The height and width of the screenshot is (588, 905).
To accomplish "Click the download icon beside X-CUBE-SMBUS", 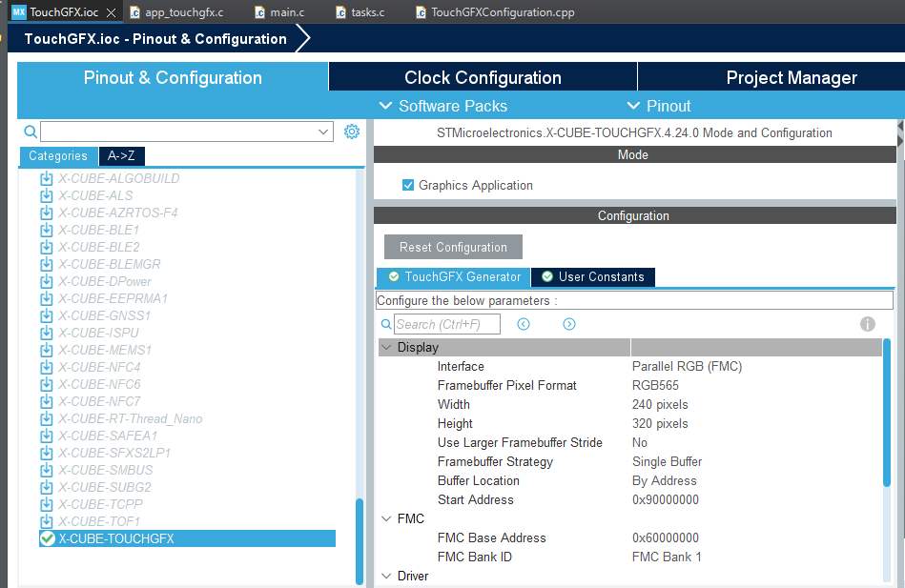I will (46, 470).
